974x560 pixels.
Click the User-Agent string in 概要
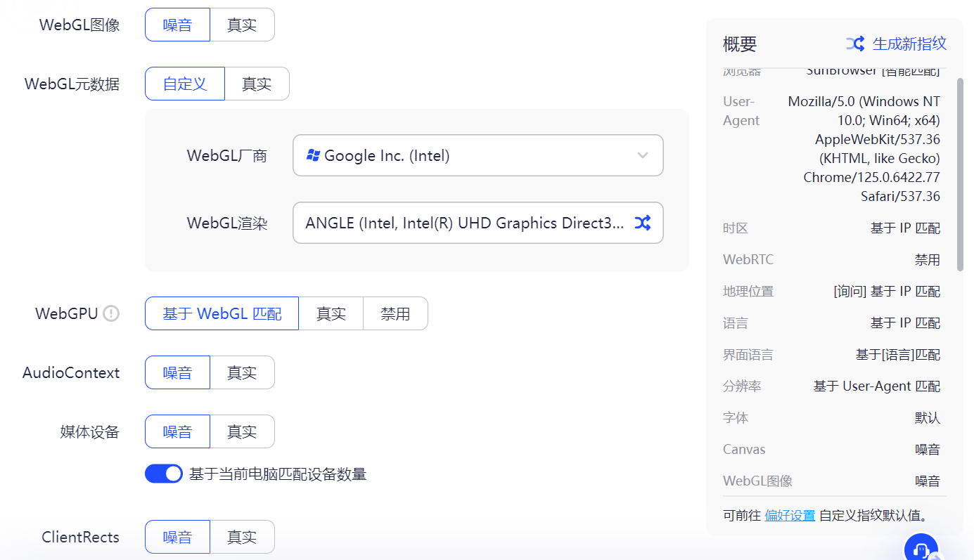pyautogui.click(x=864, y=149)
